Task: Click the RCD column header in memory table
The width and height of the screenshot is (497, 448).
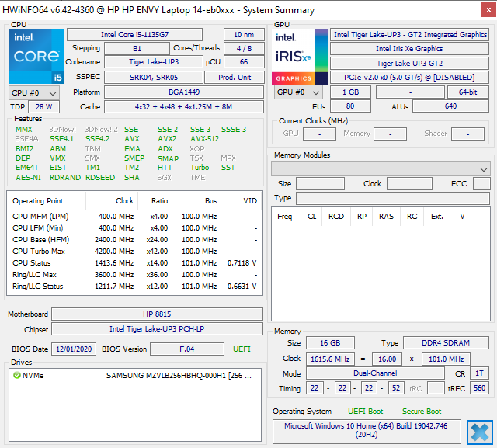Action: click(335, 217)
